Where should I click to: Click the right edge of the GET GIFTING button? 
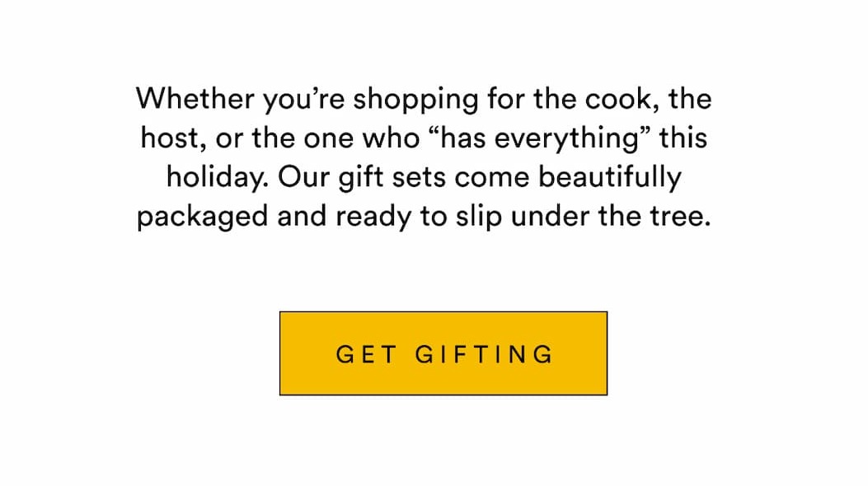tap(602, 353)
